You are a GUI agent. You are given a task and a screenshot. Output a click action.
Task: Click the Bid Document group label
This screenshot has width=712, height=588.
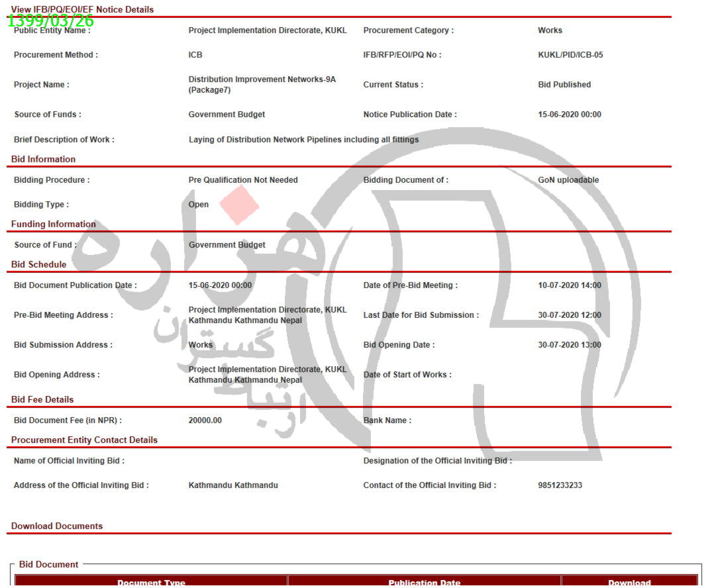click(x=48, y=564)
